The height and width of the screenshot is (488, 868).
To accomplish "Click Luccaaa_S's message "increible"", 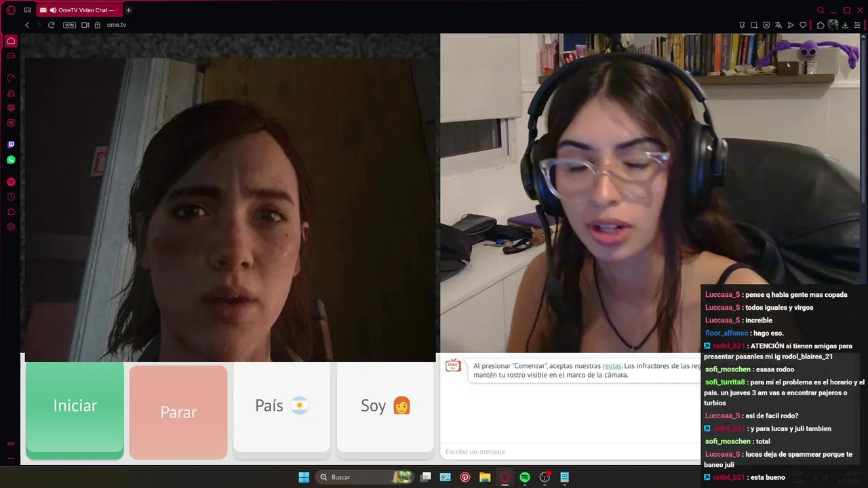I will pyautogui.click(x=758, y=321).
